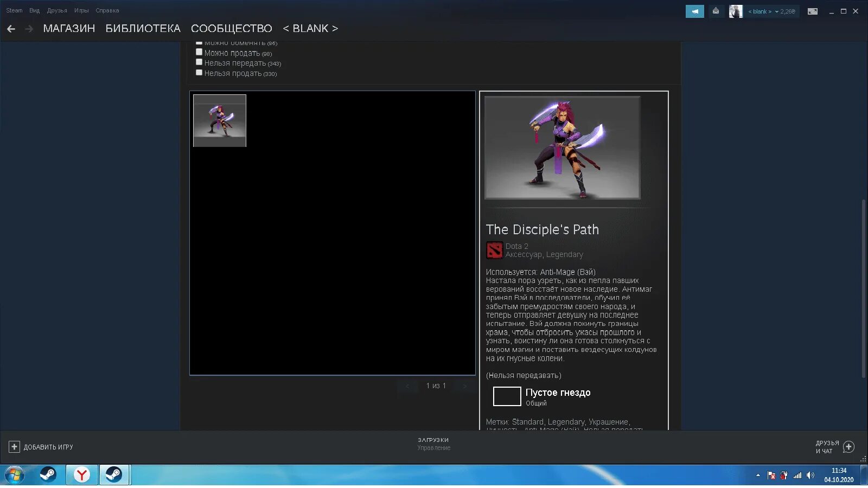Image resolution: width=868 pixels, height=488 pixels.
Task: Click the wallet balance 2,26
Action: tap(788, 11)
